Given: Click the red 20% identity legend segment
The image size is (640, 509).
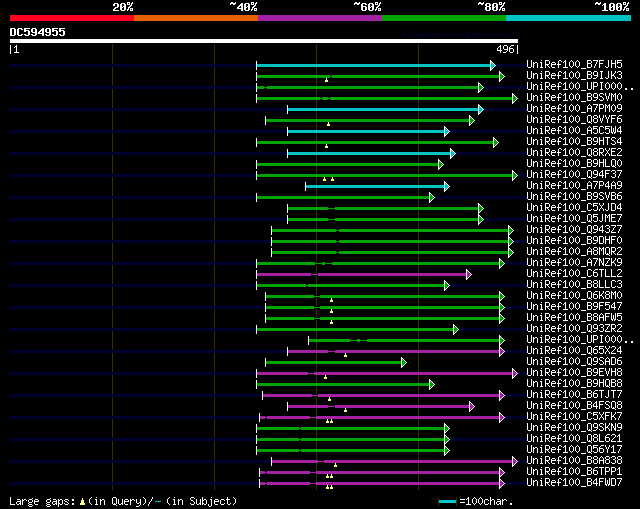Looking at the screenshot, I should click(x=72, y=18).
